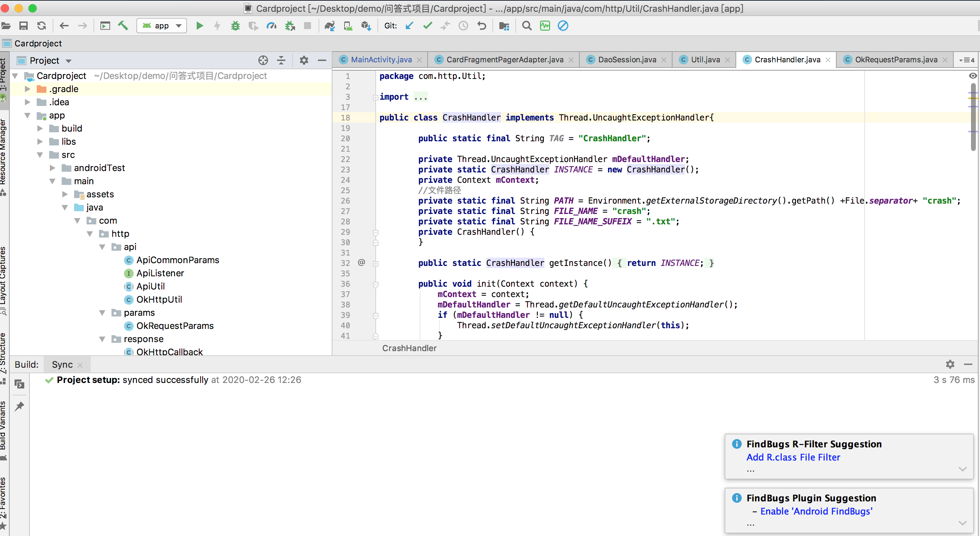
Task: Select ApiCommonParams class in tree
Action: [177, 260]
